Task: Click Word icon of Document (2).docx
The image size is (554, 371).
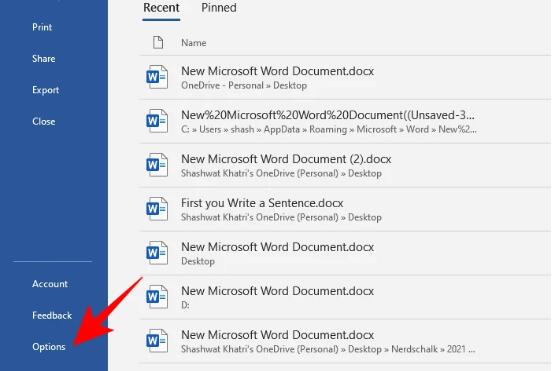Action: click(157, 165)
